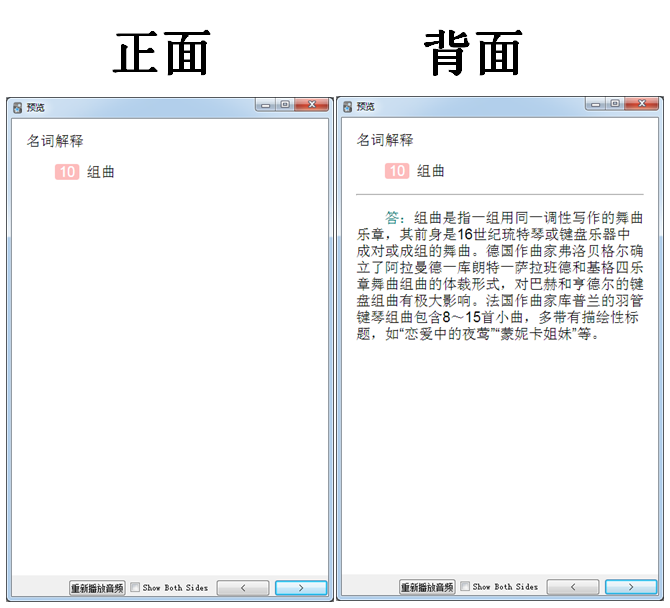This screenshot has width=670, height=608.
Task: Enable Show Both Sides in left preview window
Action: [x=135, y=587]
